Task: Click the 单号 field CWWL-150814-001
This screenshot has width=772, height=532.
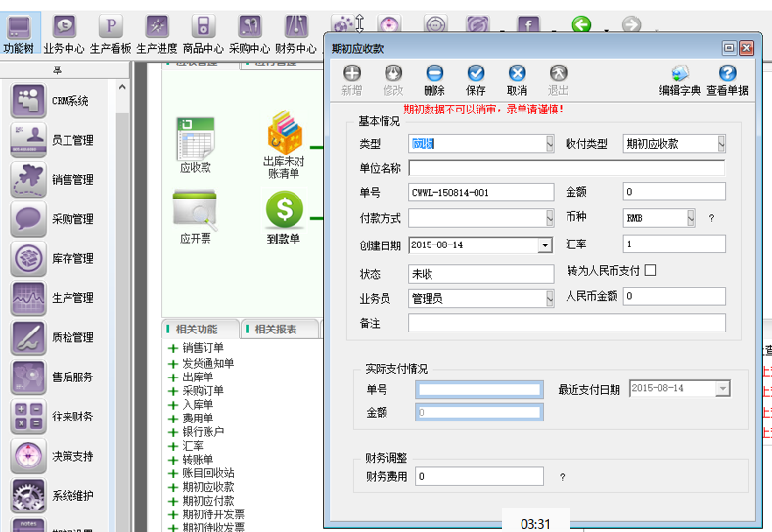Action: [481, 192]
